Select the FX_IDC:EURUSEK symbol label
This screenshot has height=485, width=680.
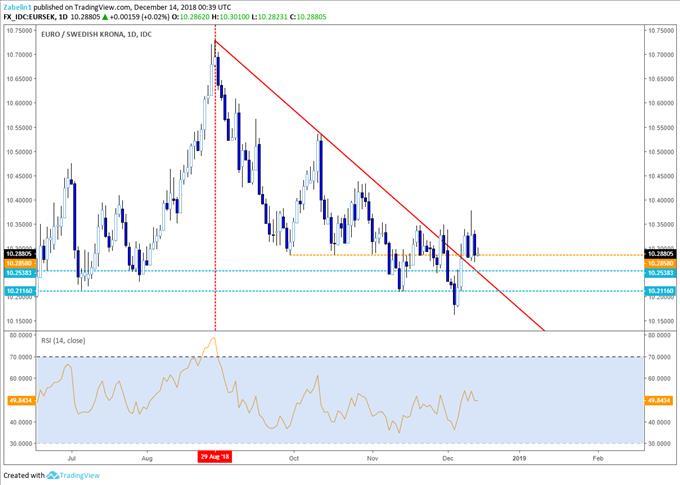pyautogui.click(x=32, y=17)
